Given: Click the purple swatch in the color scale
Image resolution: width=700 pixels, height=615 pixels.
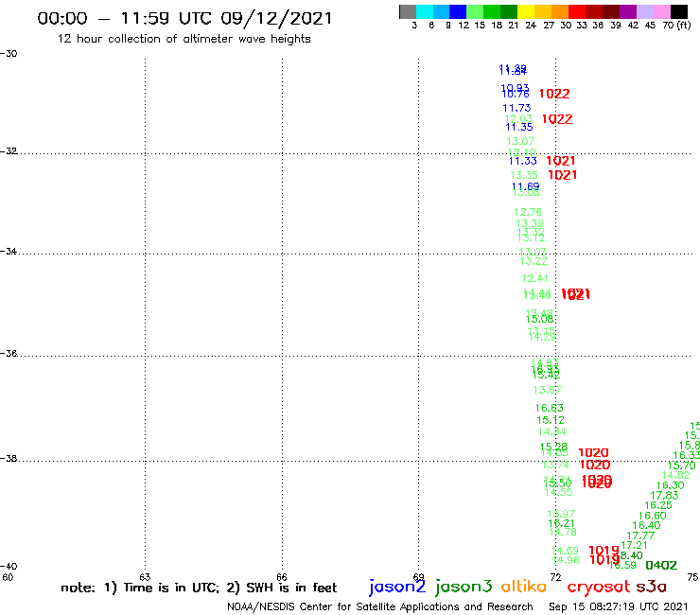Looking at the screenshot, I should [628, 11].
